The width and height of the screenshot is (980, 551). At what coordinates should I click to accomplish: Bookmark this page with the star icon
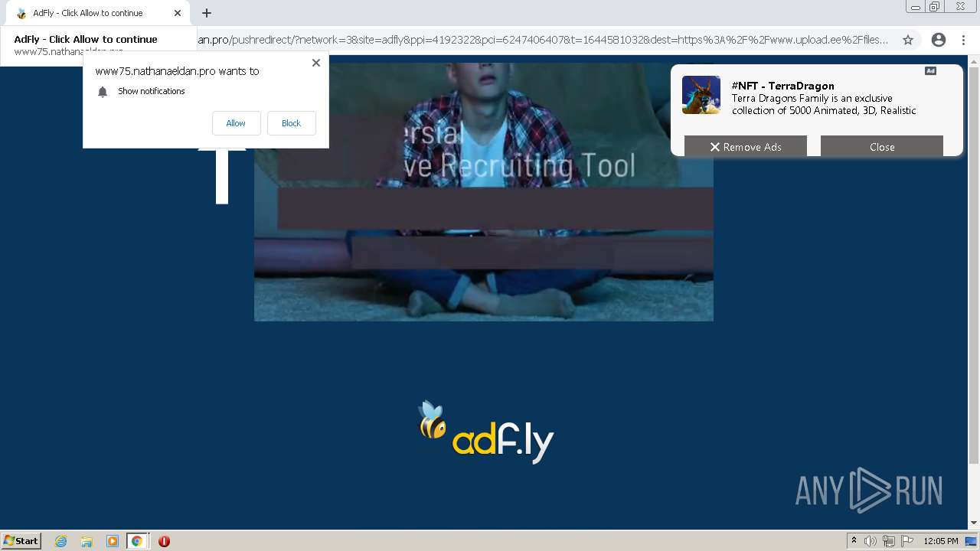908,40
